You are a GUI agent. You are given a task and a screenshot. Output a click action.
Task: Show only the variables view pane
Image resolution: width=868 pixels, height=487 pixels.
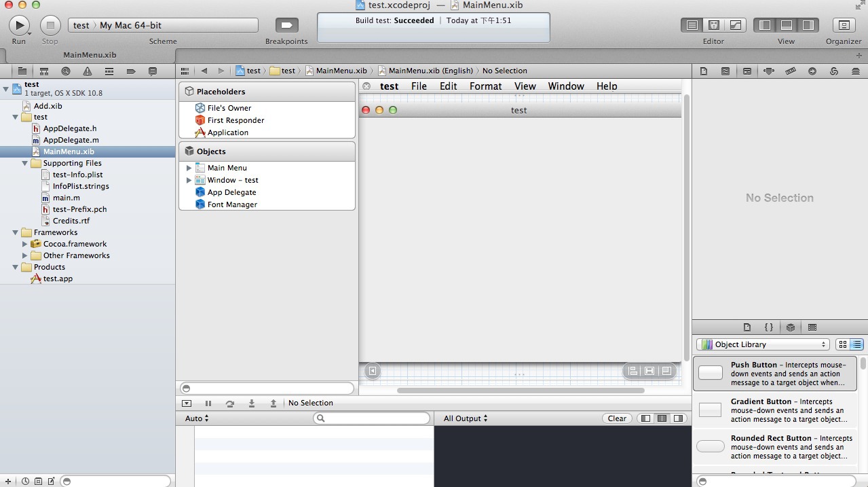coord(645,418)
